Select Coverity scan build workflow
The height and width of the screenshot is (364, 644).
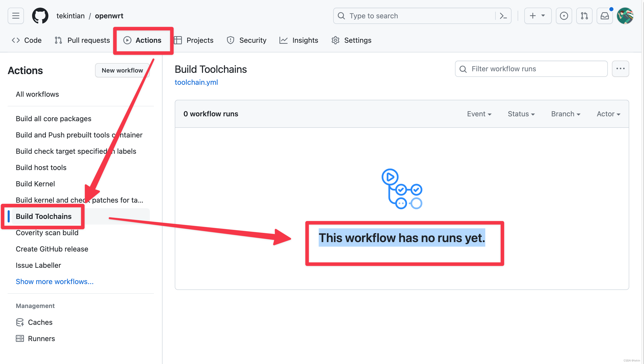[81, 233]
